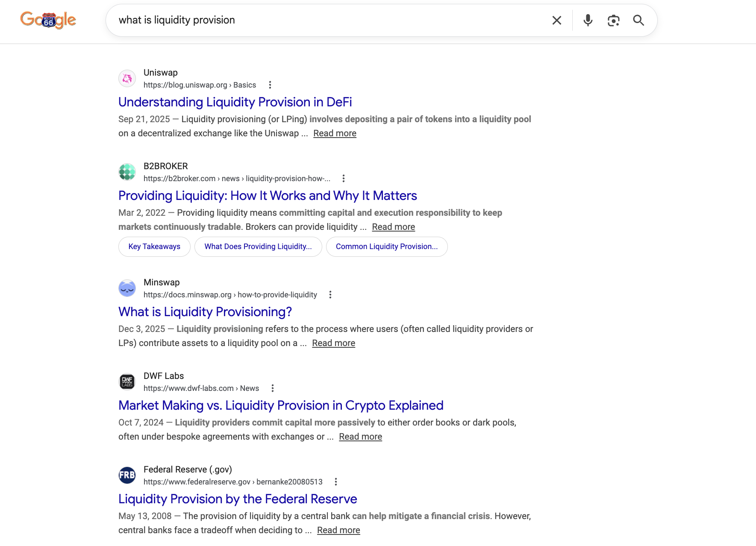Click the Uniswap unicorn favicon
Screen dimensions: 756x546
pos(127,79)
